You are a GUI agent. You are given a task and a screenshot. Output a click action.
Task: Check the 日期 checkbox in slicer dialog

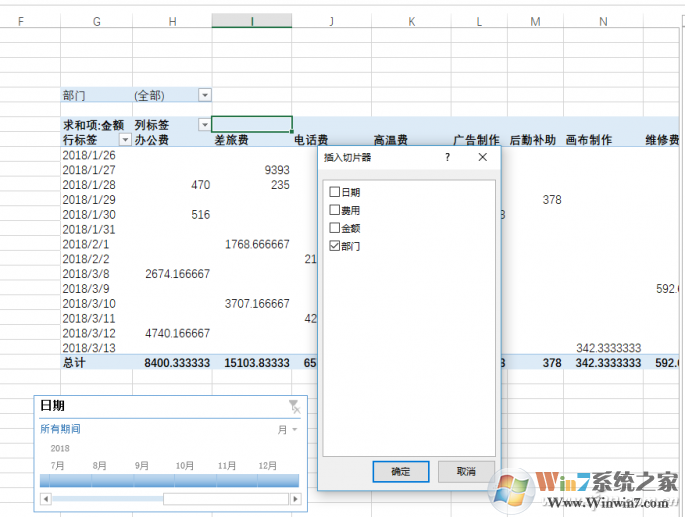point(335,192)
